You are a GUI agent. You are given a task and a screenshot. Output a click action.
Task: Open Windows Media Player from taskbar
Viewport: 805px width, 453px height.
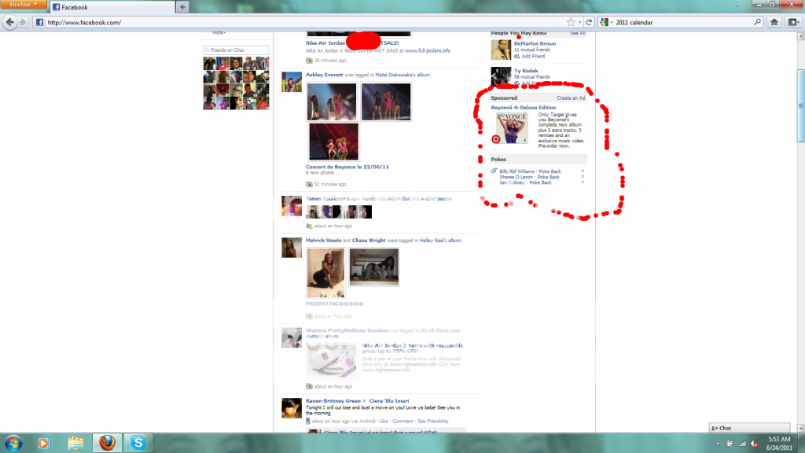pos(43,442)
